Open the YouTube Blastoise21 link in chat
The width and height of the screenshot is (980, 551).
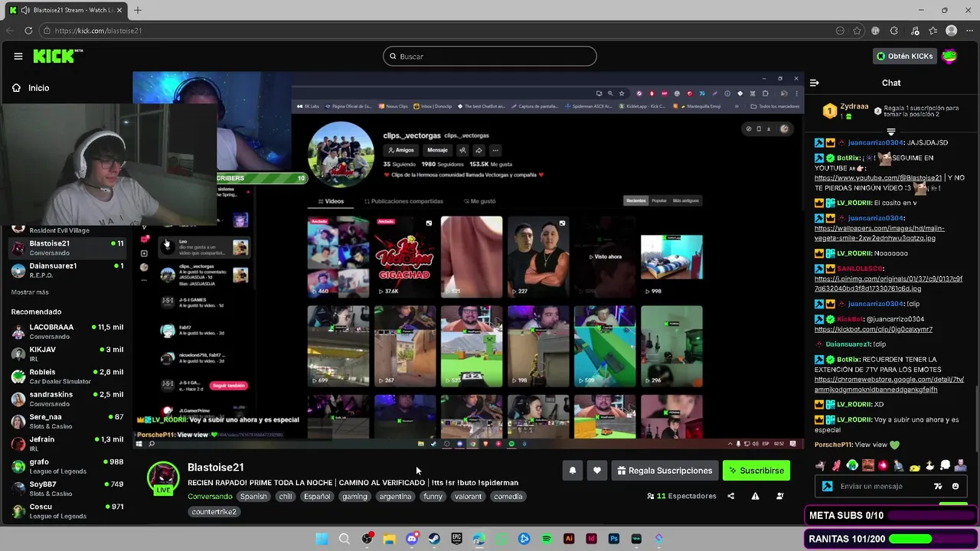pyautogui.click(x=878, y=178)
